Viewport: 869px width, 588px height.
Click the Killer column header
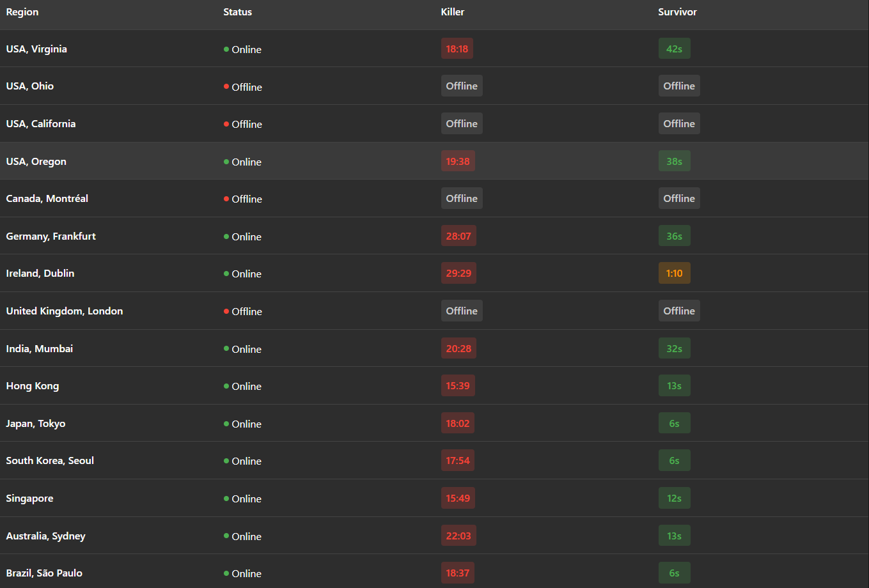[x=453, y=12]
